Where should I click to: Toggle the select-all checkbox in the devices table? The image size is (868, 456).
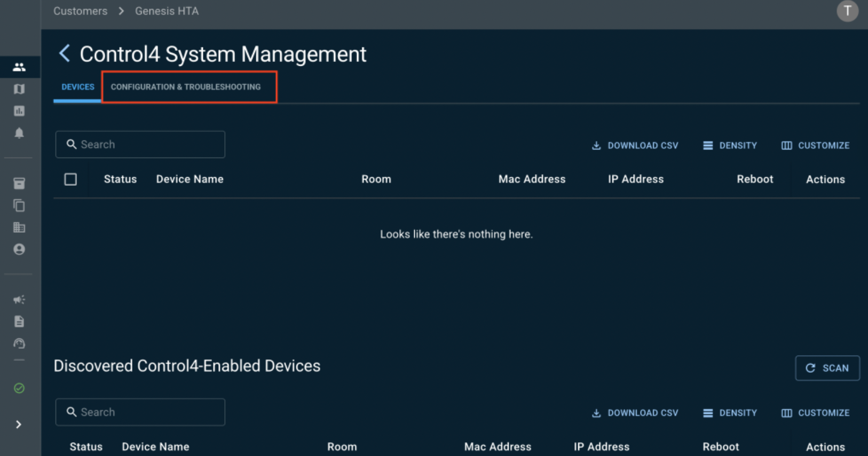[70, 179]
